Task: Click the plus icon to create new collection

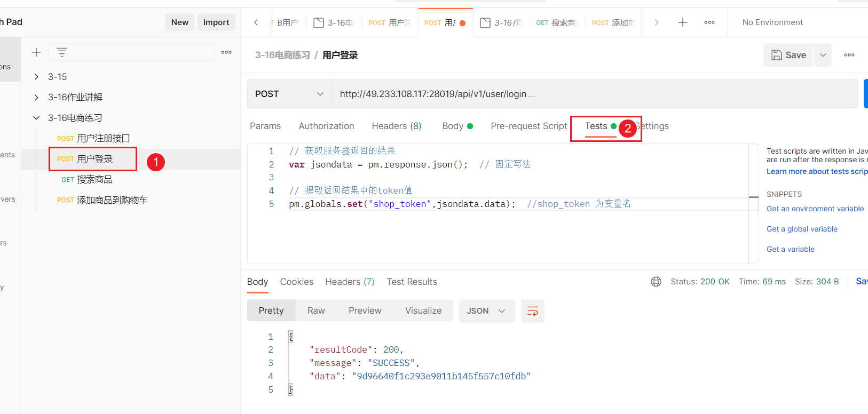Action: (36, 52)
